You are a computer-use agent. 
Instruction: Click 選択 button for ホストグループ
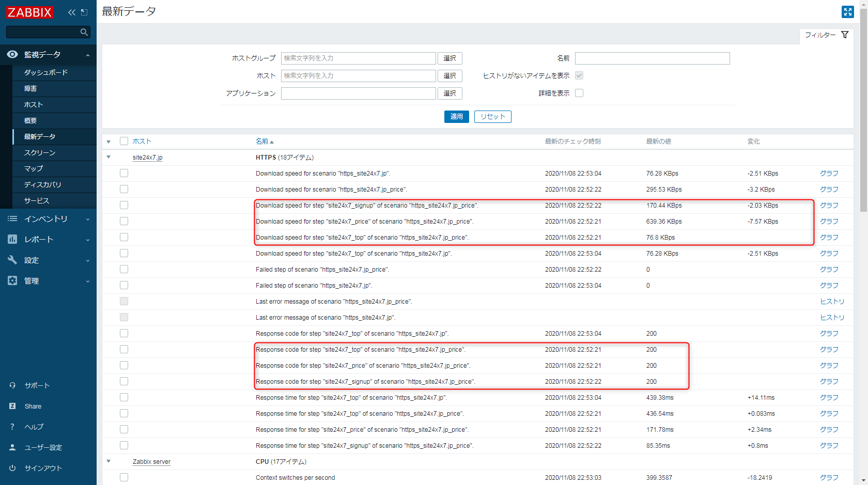pyautogui.click(x=450, y=58)
